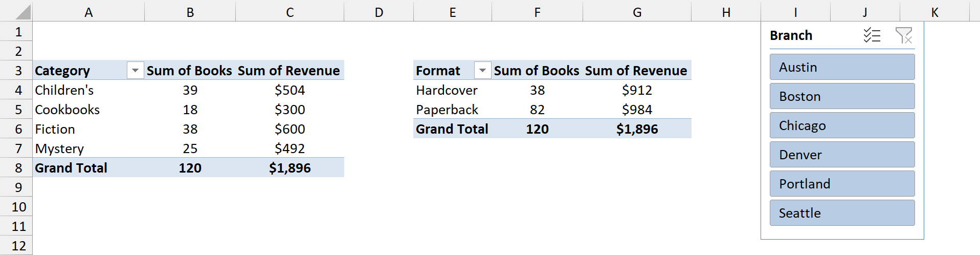Select Austin in Branch slicer
This screenshot has width=980, height=255.
coord(842,67)
